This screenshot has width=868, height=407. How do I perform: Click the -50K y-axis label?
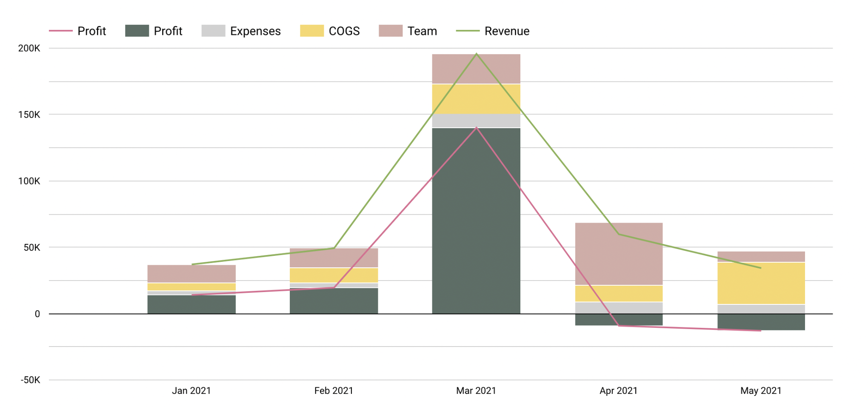point(31,380)
